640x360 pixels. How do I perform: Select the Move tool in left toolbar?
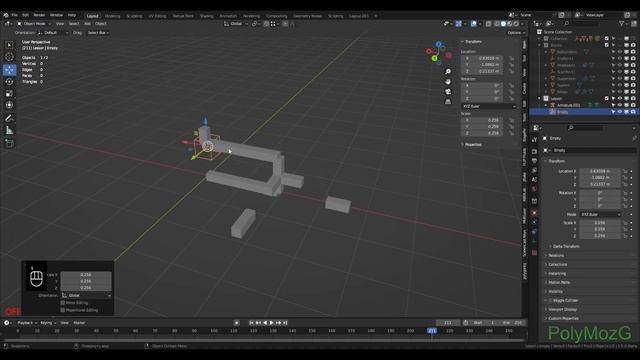(x=9, y=70)
